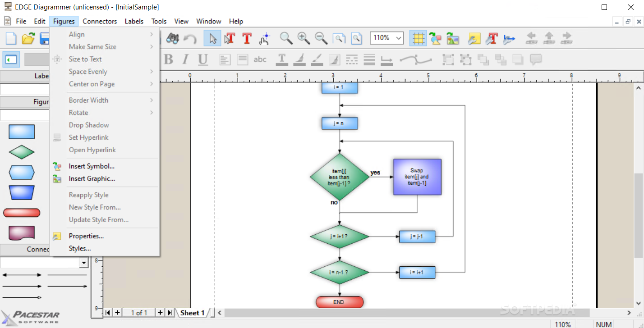
Task: Choose Insert Graphic... from Figures menu
Action: [x=105, y=178]
